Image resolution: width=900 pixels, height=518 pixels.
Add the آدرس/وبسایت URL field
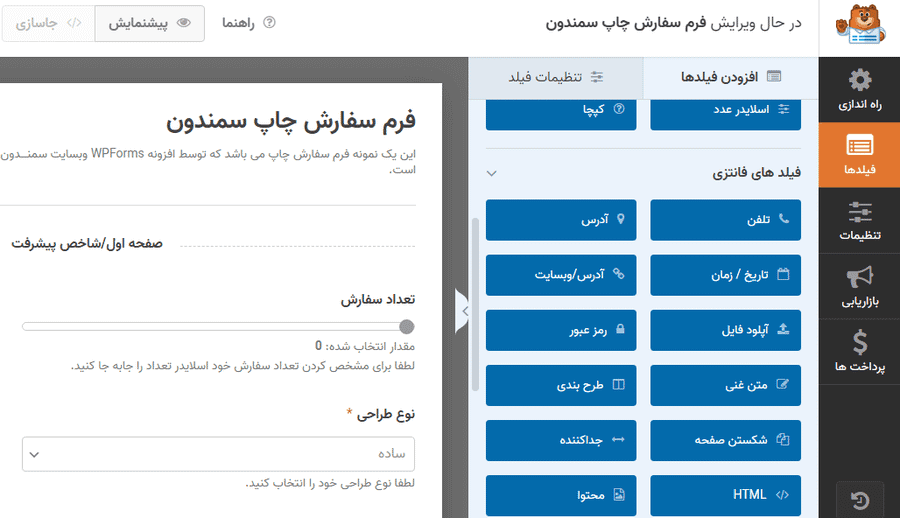click(561, 275)
